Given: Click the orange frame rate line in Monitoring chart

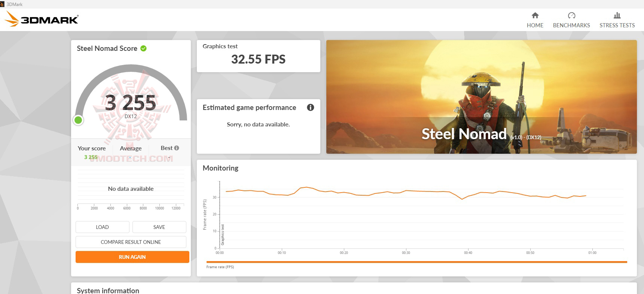Looking at the screenshot, I should click(406, 191).
